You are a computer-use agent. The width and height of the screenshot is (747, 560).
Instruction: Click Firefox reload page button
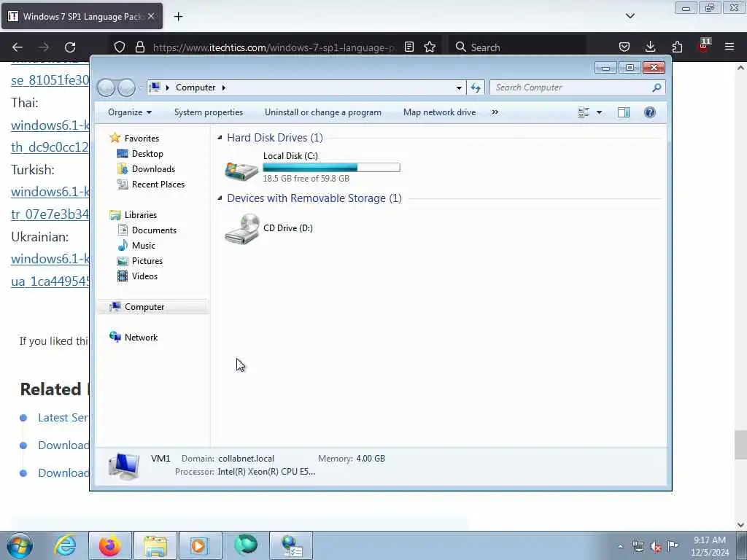tap(70, 47)
